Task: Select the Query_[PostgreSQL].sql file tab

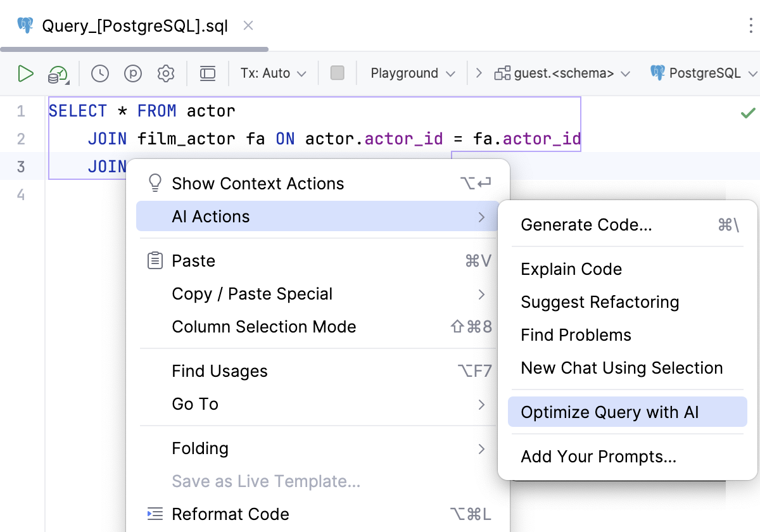Action: 134,25
